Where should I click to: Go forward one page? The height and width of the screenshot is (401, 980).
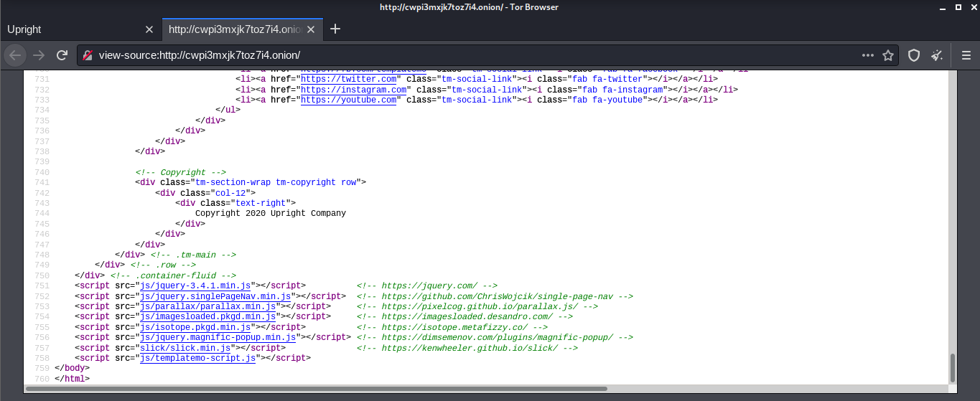39,55
